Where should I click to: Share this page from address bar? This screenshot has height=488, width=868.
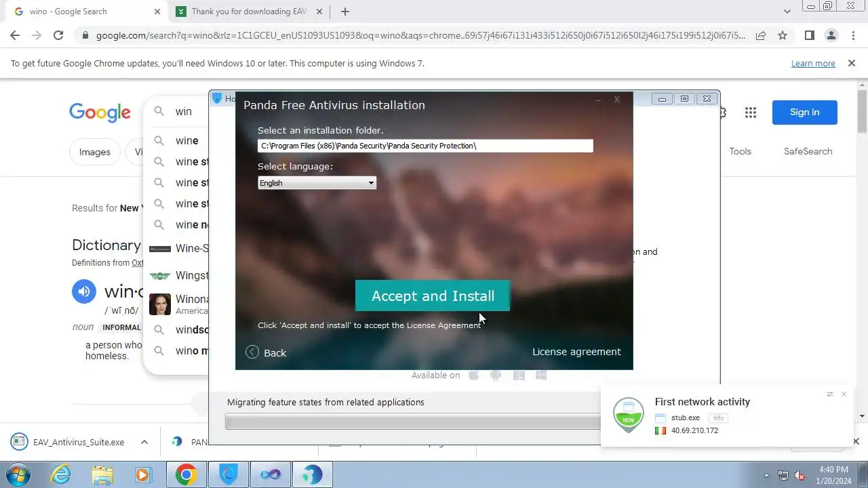(x=761, y=35)
